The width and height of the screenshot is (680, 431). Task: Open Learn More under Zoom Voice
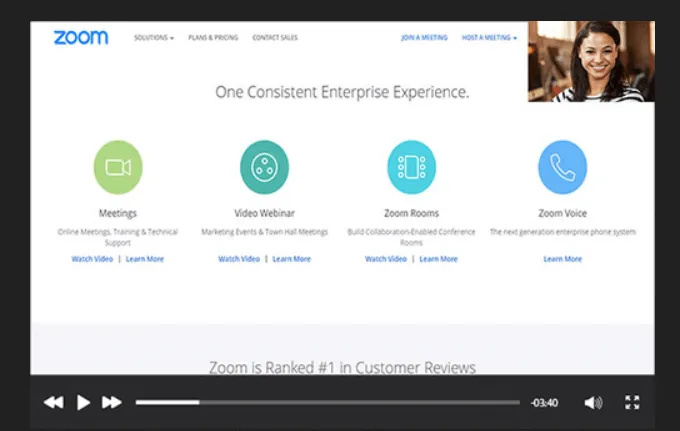[x=562, y=259]
